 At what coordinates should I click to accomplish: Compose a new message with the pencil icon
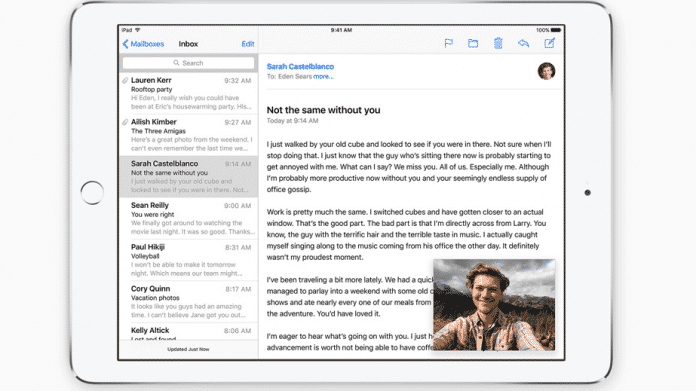(550, 43)
